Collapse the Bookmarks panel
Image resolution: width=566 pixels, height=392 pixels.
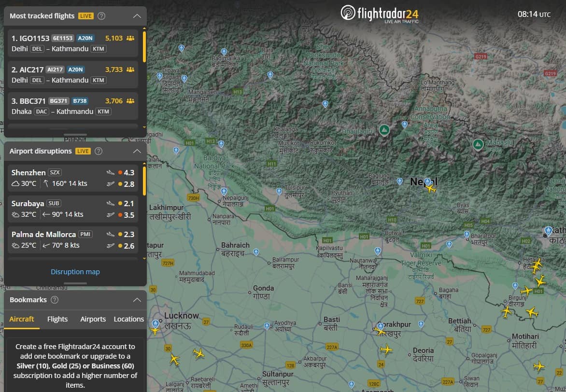(137, 300)
